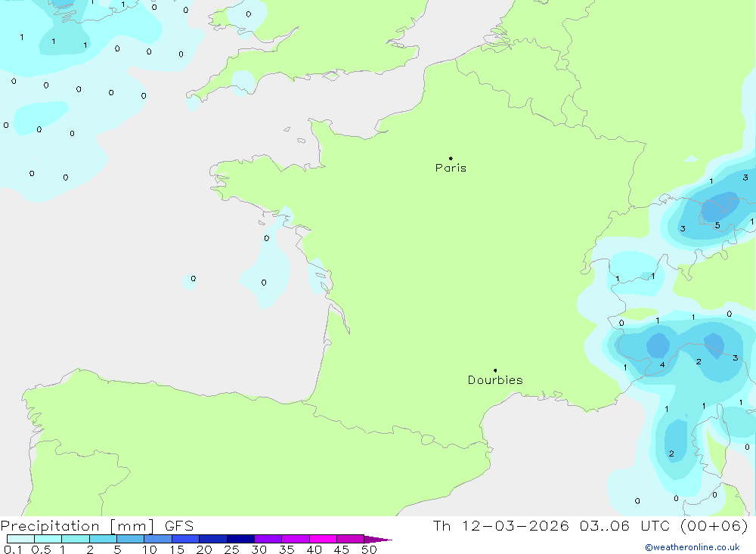Select the 15–20 mm legend swatch
This screenshot has height=554, width=756.
tap(186, 539)
